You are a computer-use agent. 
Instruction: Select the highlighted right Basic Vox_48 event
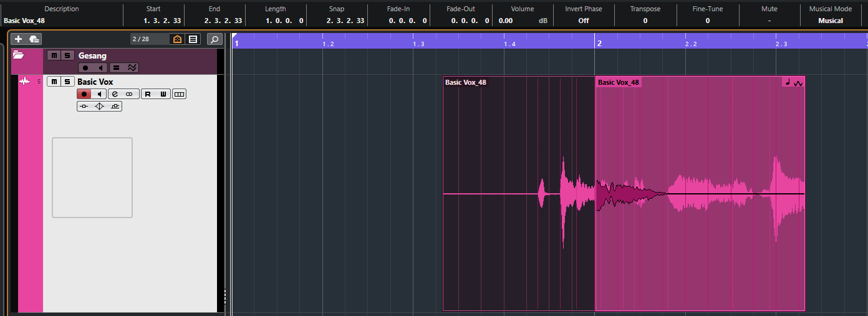pyautogui.click(x=700, y=193)
